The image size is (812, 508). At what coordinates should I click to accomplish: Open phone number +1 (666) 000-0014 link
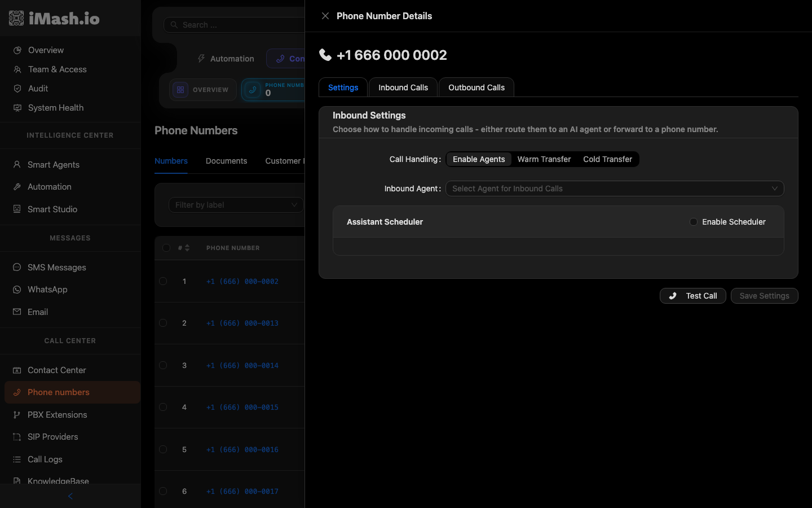click(242, 365)
